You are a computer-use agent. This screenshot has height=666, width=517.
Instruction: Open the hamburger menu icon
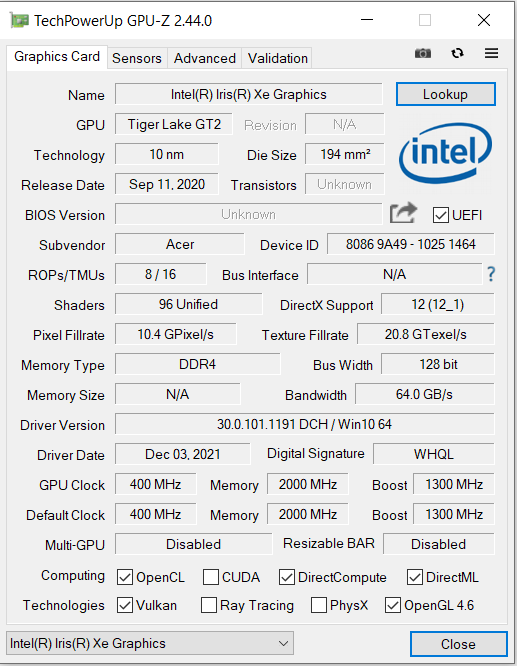click(x=492, y=53)
